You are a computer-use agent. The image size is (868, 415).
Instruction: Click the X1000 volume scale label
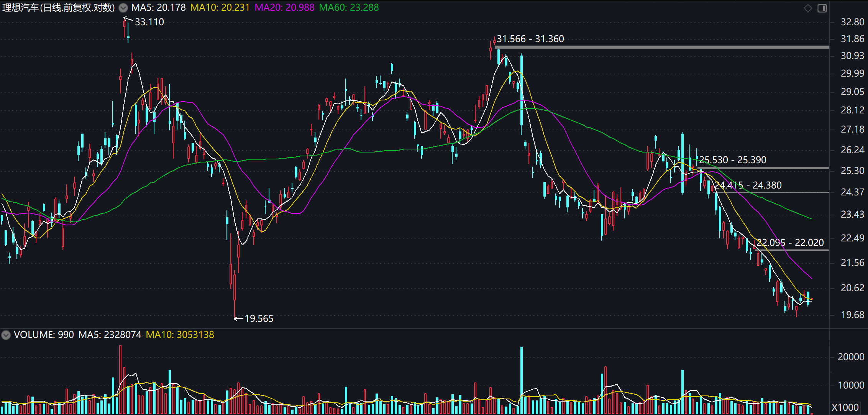(x=845, y=407)
